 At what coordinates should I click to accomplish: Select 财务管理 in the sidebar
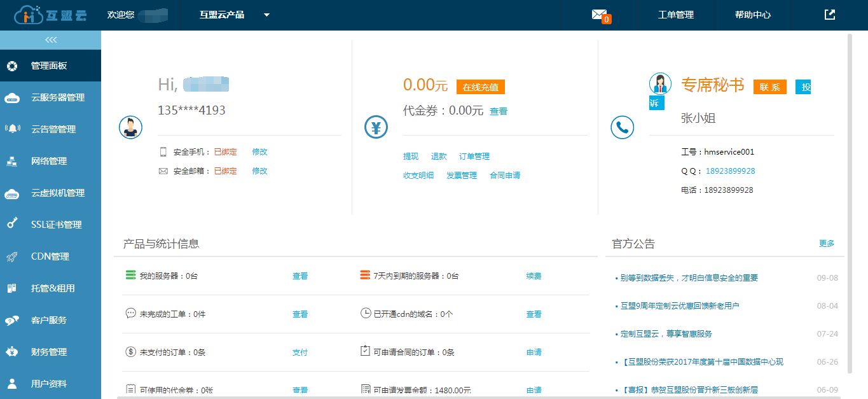(49, 352)
